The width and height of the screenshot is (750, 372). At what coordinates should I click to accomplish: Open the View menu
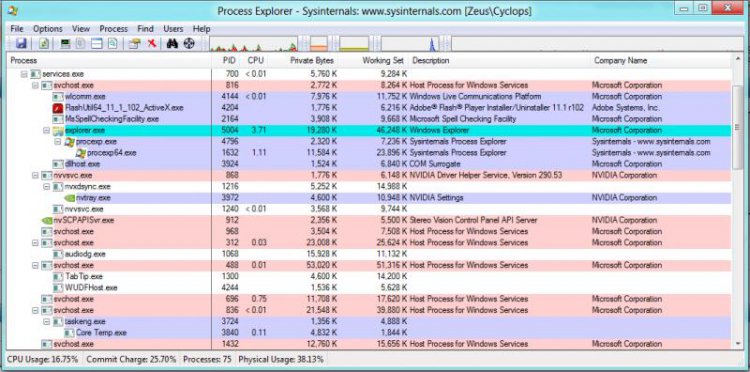coord(81,29)
